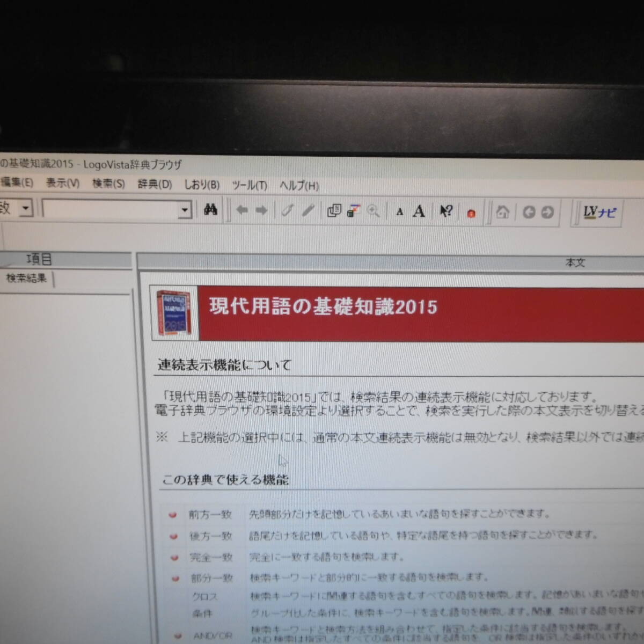The height and width of the screenshot is (644, 644).
Task: Click the right arrow next-entry icon
Action: pos(261,210)
